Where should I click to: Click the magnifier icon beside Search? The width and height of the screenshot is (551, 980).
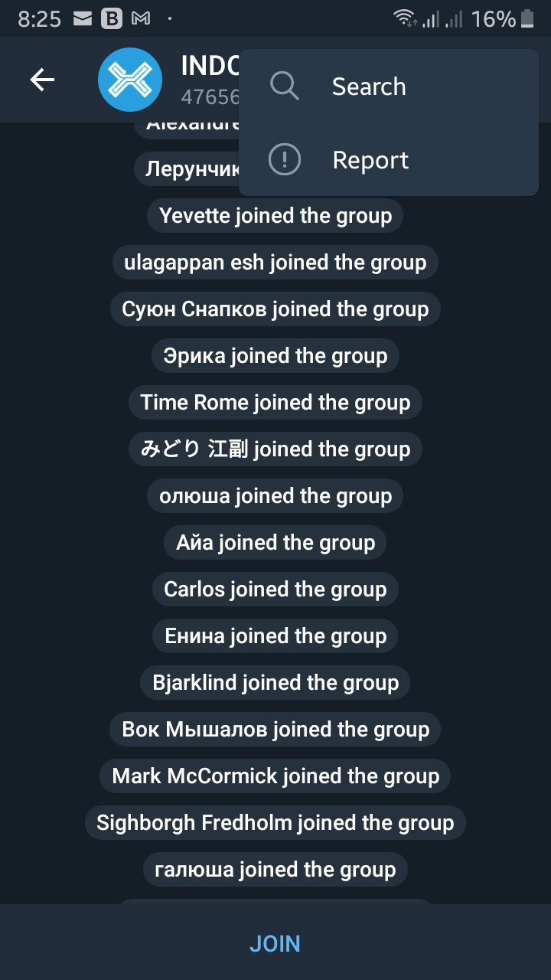[x=285, y=87]
